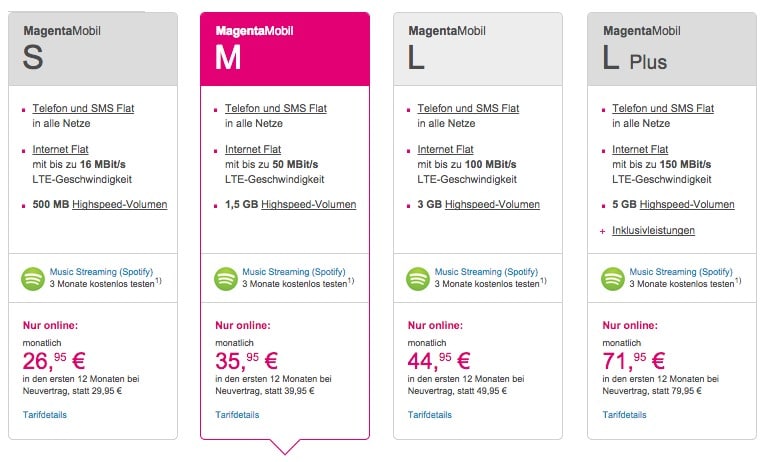Open Tarifdetails for MagentaMobil S

click(x=45, y=415)
